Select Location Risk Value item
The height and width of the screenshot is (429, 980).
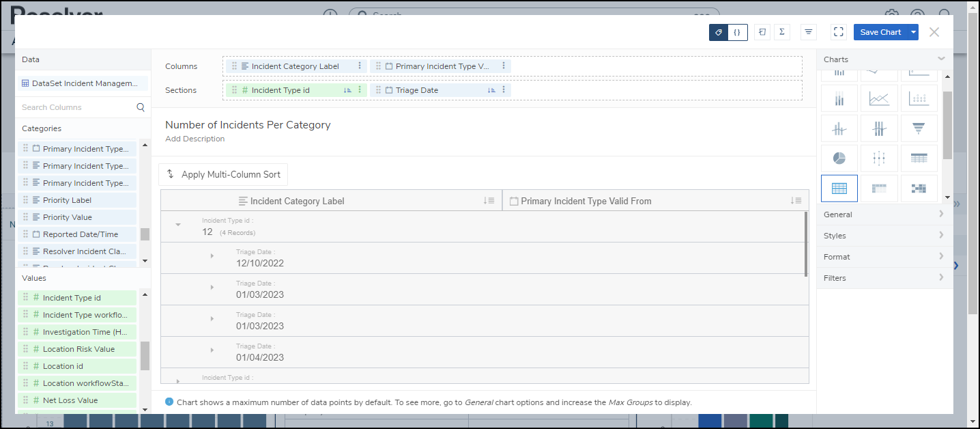tap(77, 349)
